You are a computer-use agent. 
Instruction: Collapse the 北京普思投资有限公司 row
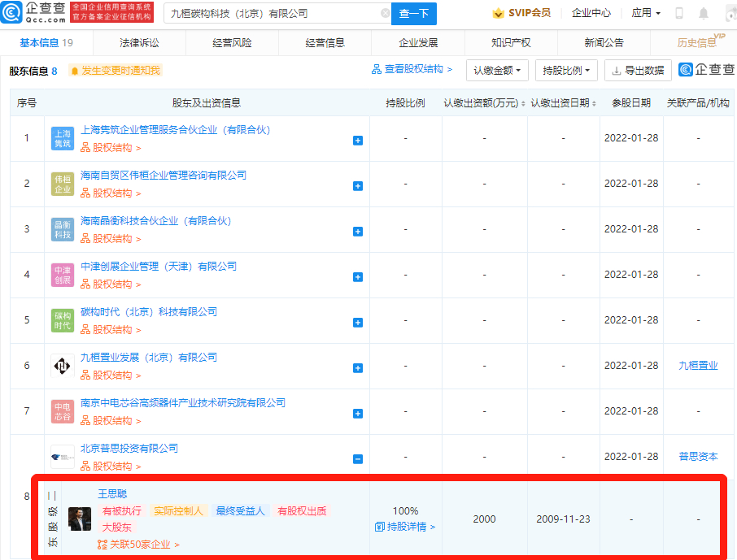tap(358, 459)
